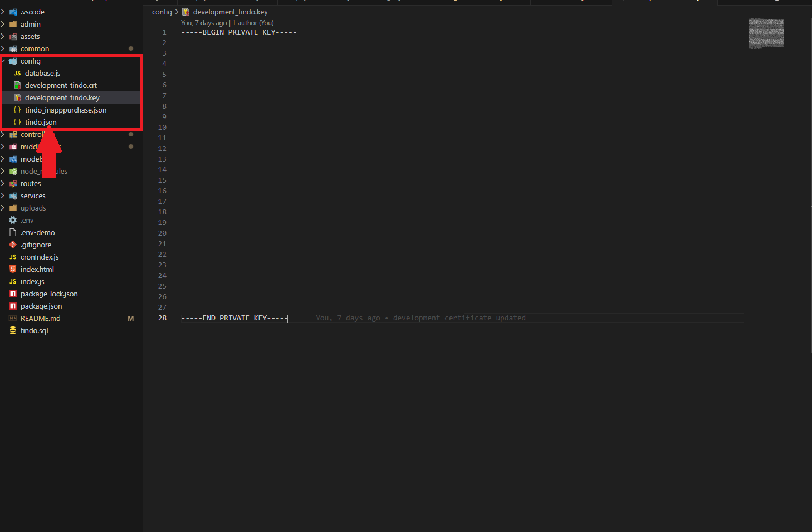Viewport: 812px width, 532px height.
Task: Click the '1 author (You)' code lens
Action: [x=253, y=23]
